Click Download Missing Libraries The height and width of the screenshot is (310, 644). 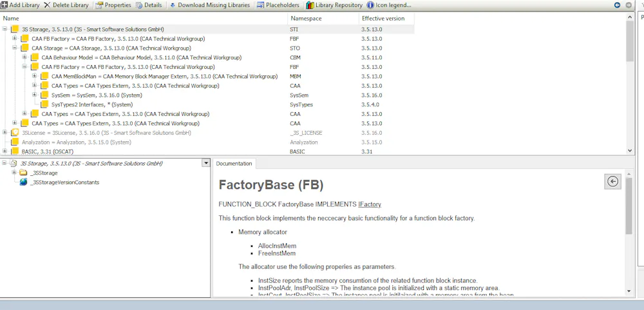coord(209,5)
